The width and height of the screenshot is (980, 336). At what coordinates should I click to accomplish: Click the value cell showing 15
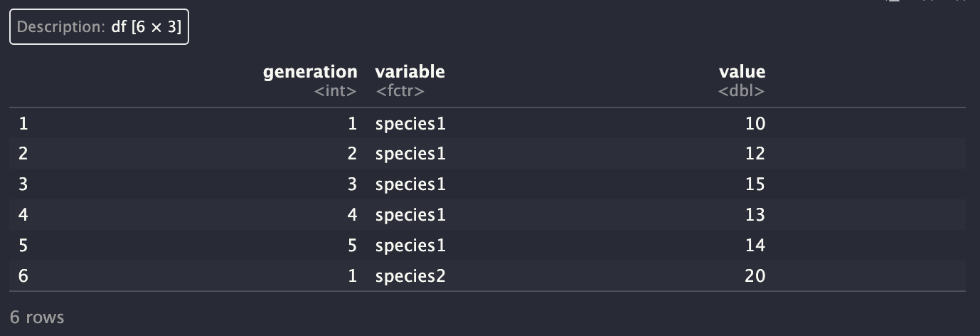pos(755,184)
